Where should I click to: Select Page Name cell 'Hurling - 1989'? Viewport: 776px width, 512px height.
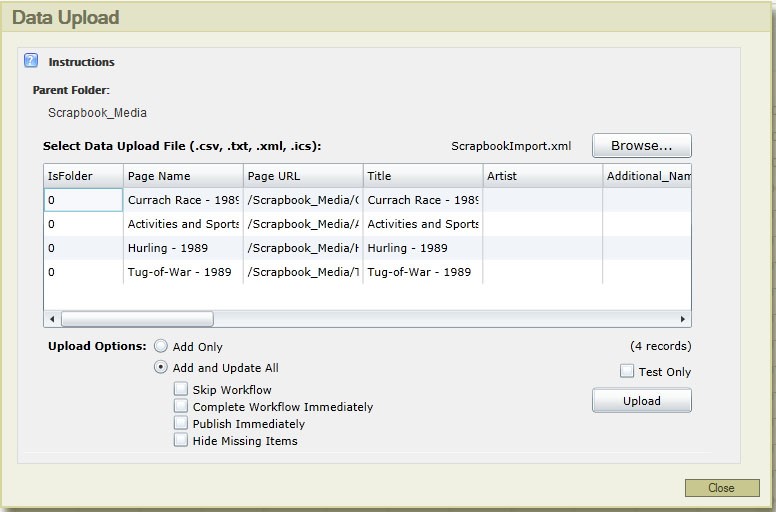coord(183,248)
